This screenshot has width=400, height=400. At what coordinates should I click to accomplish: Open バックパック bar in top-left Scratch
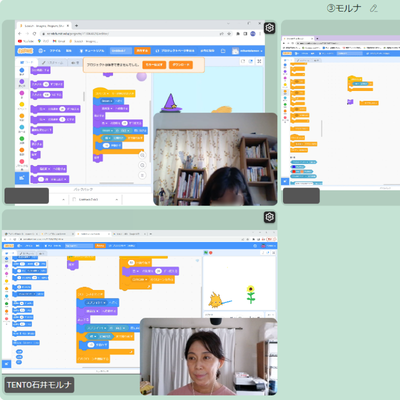coord(83,189)
